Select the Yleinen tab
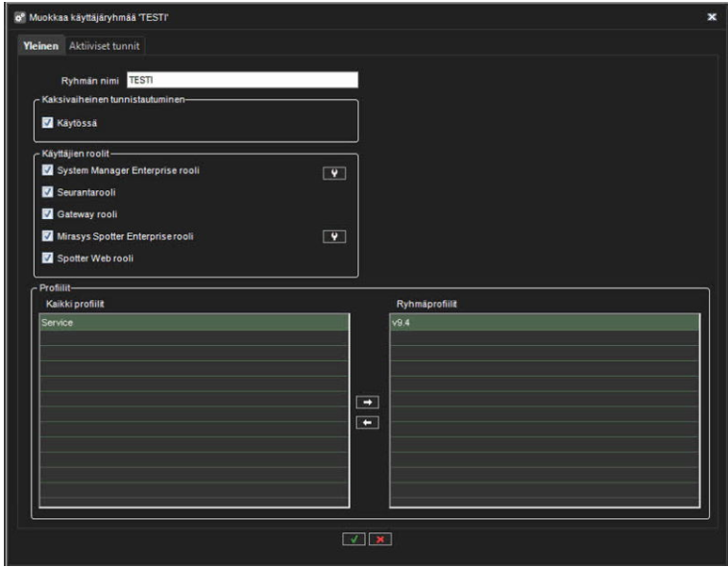 click(x=42, y=46)
